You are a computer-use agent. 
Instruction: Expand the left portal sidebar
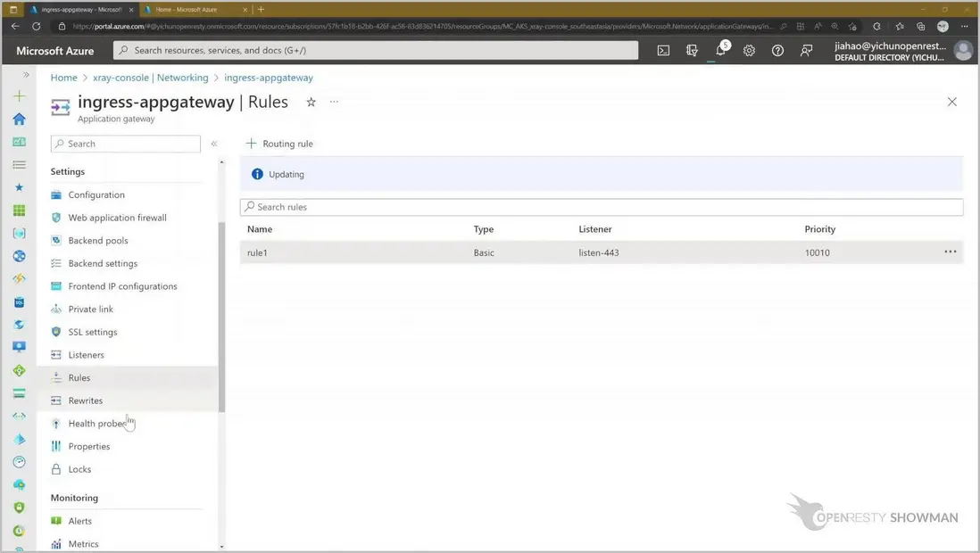[x=26, y=75]
